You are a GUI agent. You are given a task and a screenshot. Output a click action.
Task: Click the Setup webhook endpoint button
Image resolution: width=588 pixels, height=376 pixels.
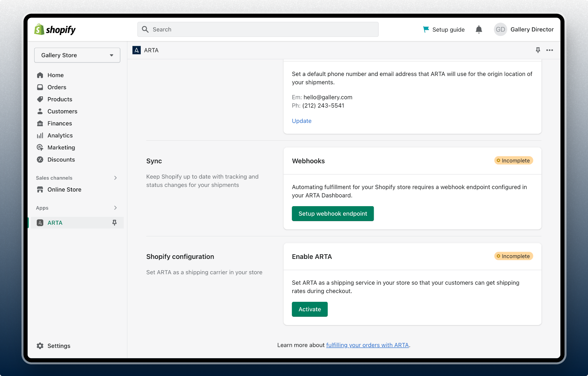click(x=333, y=213)
